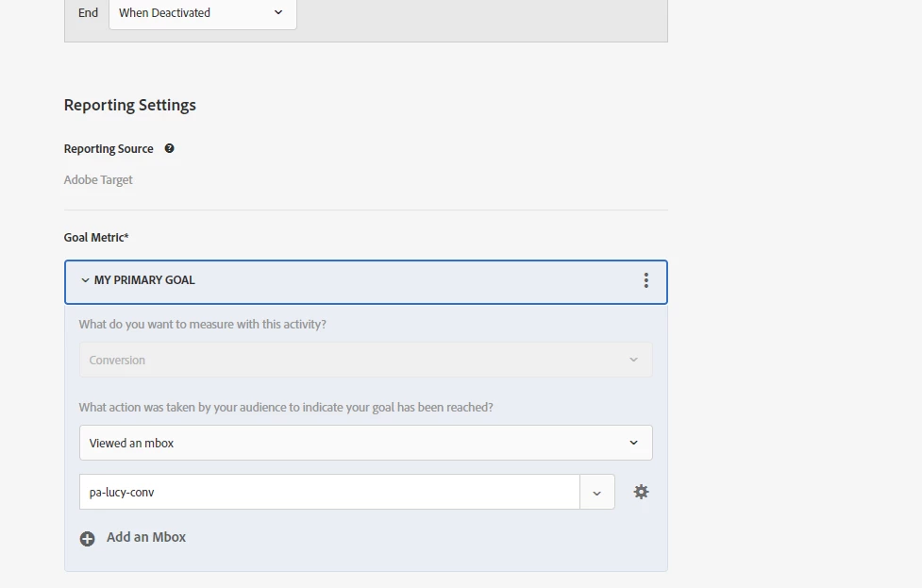This screenshot has height=588, width=922.
Task: Click the Goal Metric label
Action: pyautogui.click(x=96, y=238)
